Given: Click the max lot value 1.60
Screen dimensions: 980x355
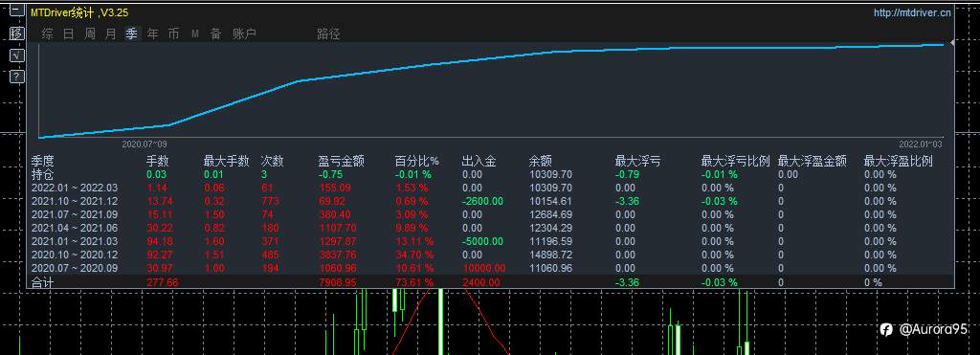Looking at the screenshot, I should (x=214, y=241).
